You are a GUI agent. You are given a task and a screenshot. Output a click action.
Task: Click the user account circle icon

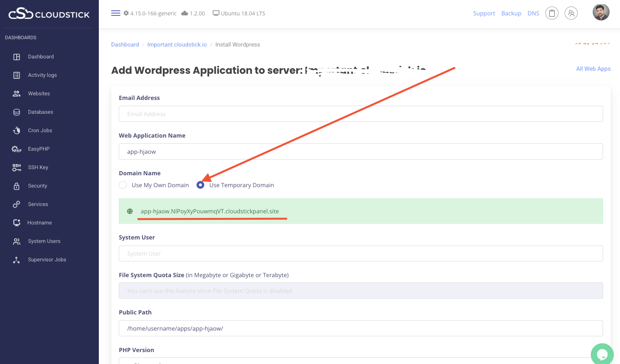tap(571, 13)
